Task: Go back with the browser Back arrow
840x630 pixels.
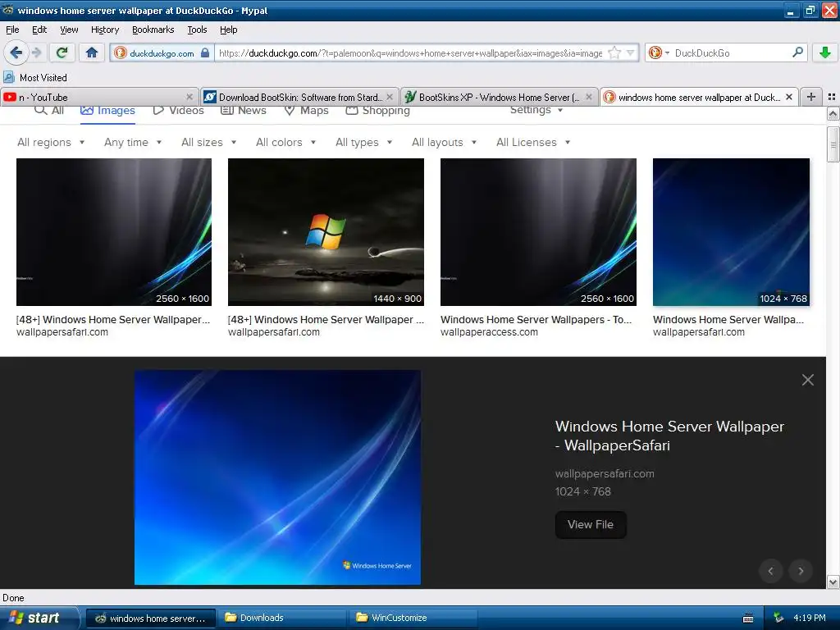Action: (x=16, y=52)
